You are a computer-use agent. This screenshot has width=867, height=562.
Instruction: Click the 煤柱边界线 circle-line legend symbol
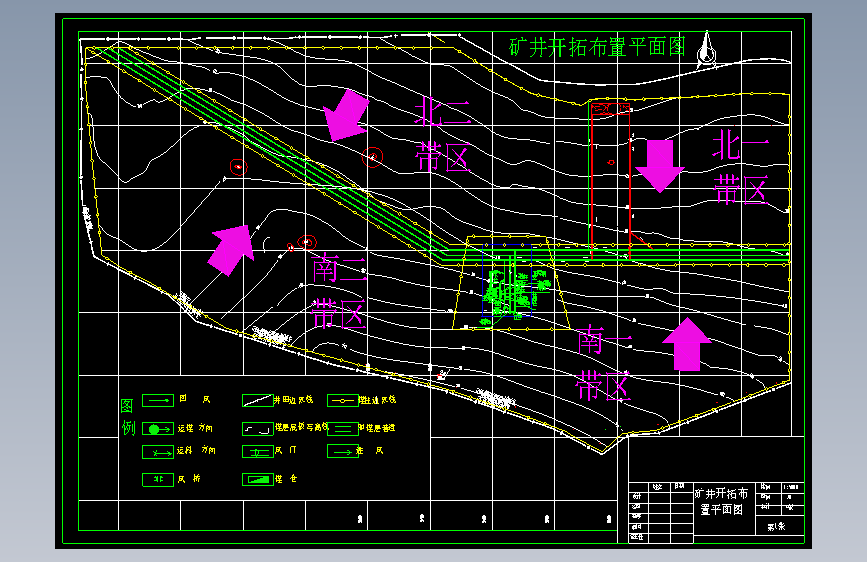[x=343, y=400]
